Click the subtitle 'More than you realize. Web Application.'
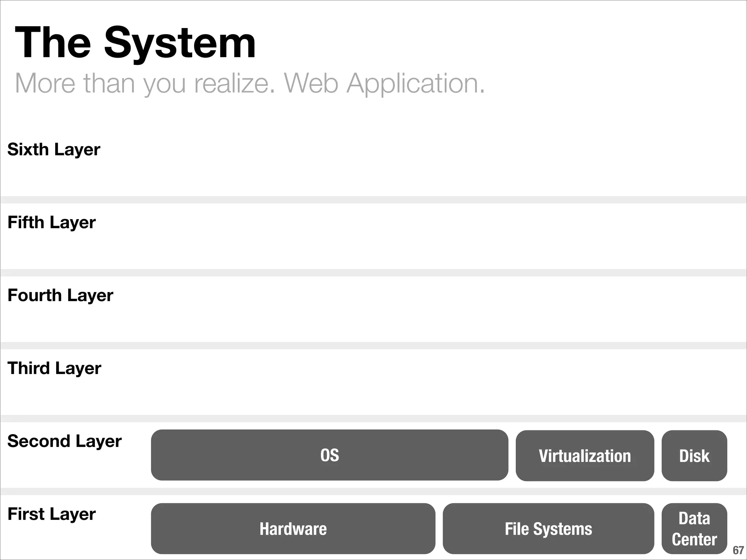 [x=250, y=84]
